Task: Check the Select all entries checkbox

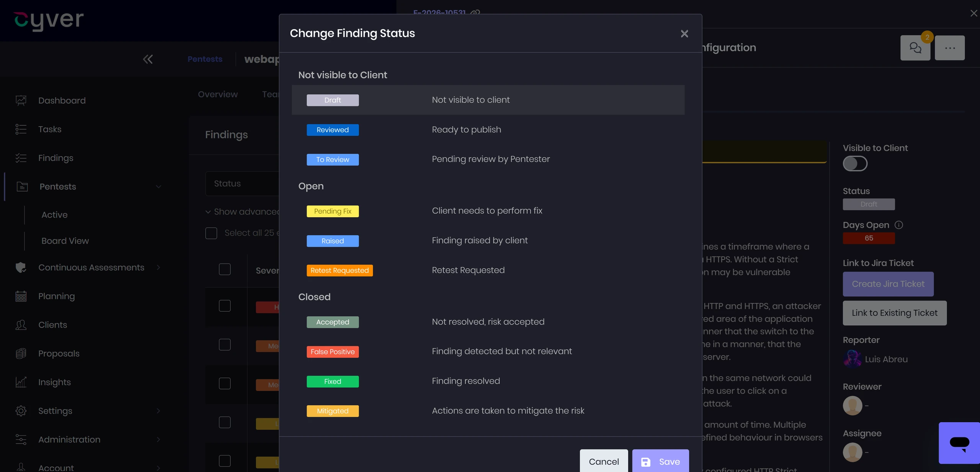Action: point(211,233)
